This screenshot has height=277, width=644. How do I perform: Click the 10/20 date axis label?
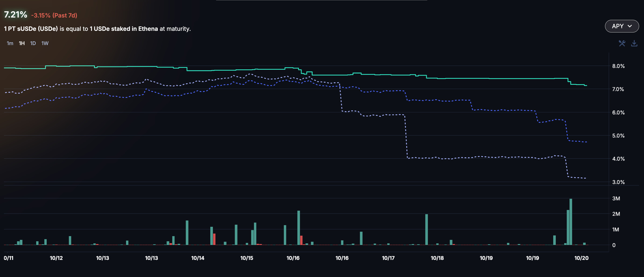tap(581, 258)
